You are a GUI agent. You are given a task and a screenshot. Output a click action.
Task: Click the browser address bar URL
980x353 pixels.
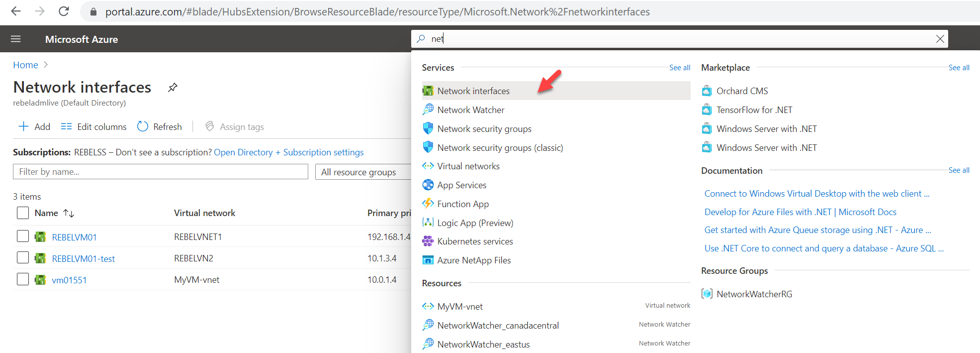coord(377,11)
